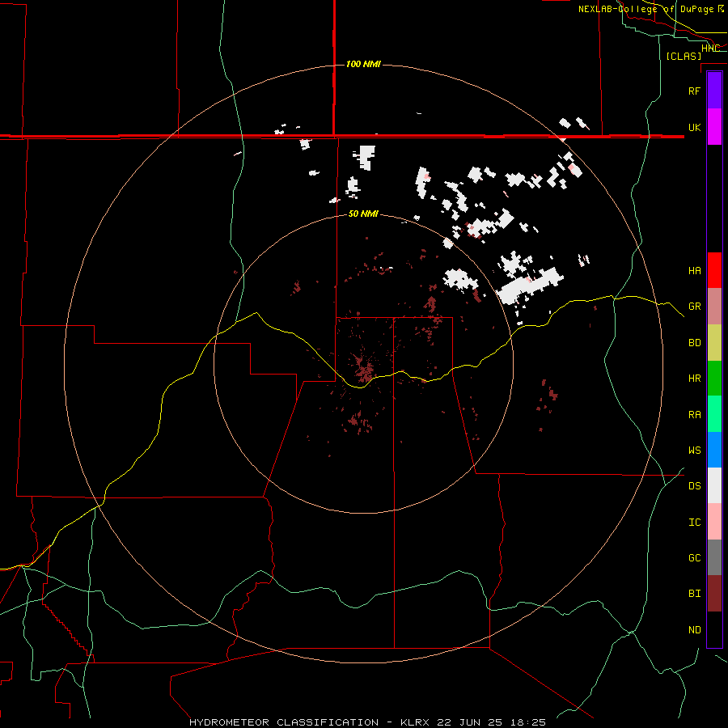Click the WS blue legend color swatch
The height and width of the screenshot is (728, 728).
714,450
